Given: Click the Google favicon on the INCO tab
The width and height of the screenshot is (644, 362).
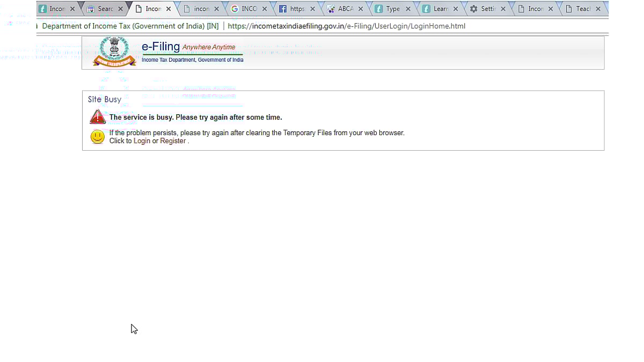Looking at the screenshot, I should (x=235, y=9).
